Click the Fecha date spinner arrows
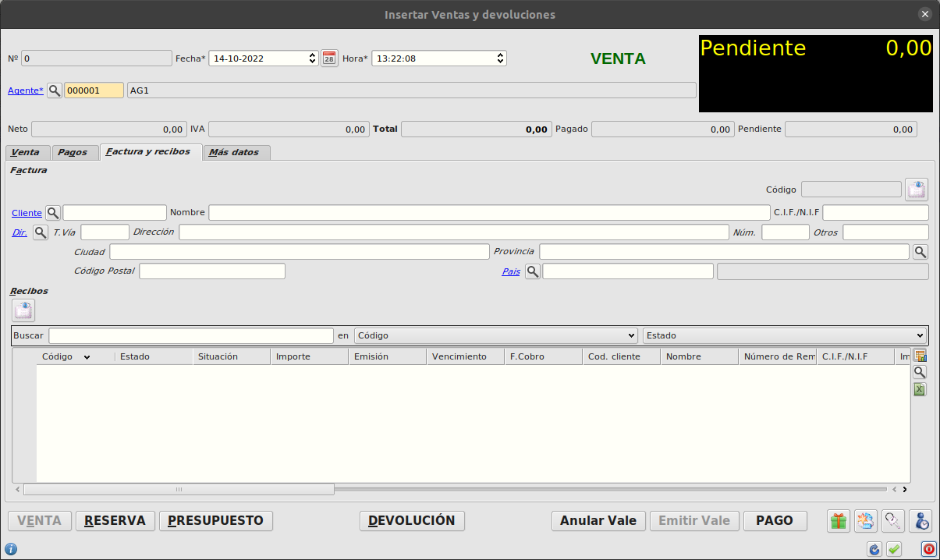940x560 pixels. [313, 58]
